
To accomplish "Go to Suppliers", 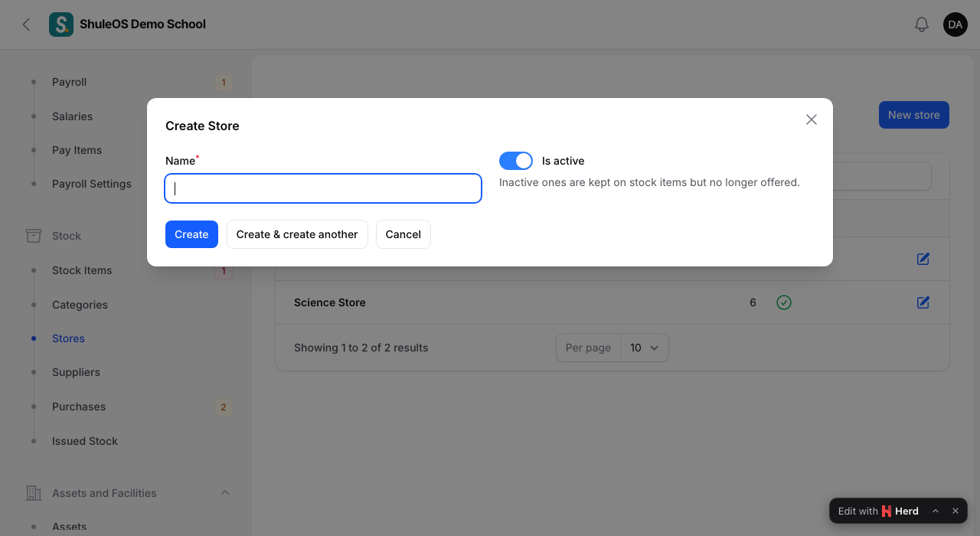I will 76,372.
